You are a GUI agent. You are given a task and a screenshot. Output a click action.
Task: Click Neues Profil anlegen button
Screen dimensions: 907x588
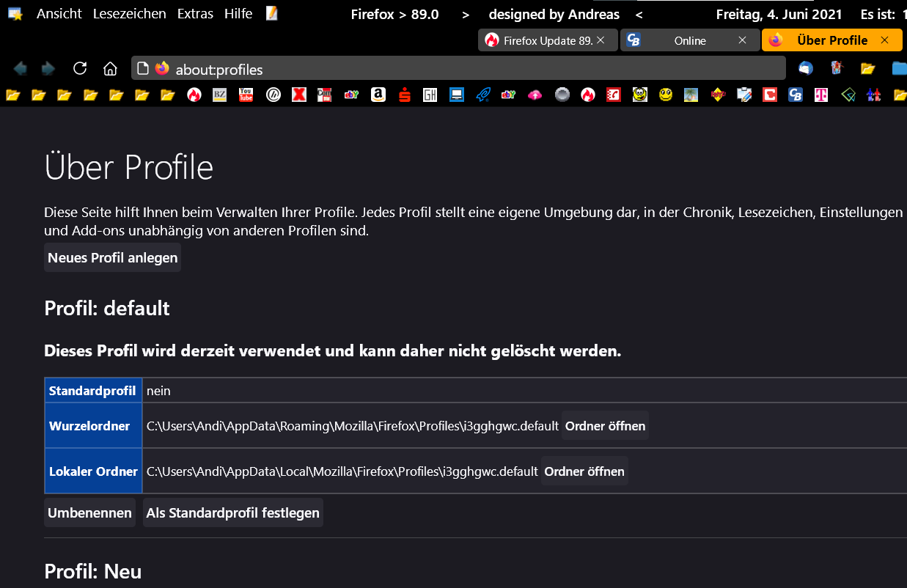click(x=112, y=258)
